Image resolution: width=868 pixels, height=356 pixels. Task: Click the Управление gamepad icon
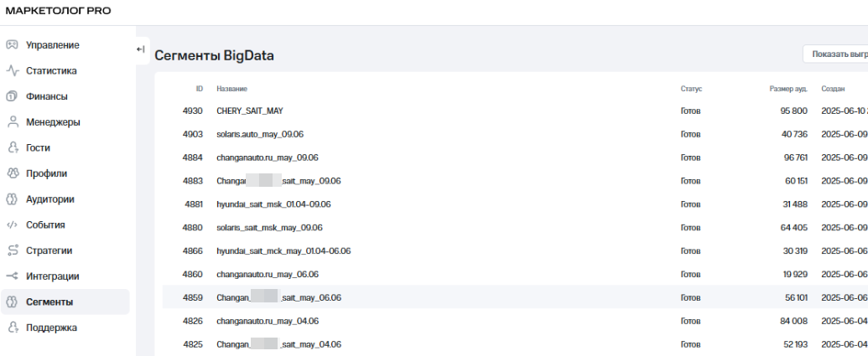[13, 44]
